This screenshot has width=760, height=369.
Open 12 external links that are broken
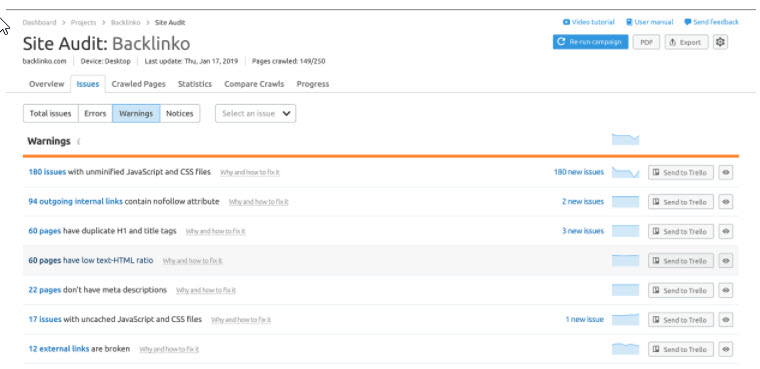tap(59, 349)
